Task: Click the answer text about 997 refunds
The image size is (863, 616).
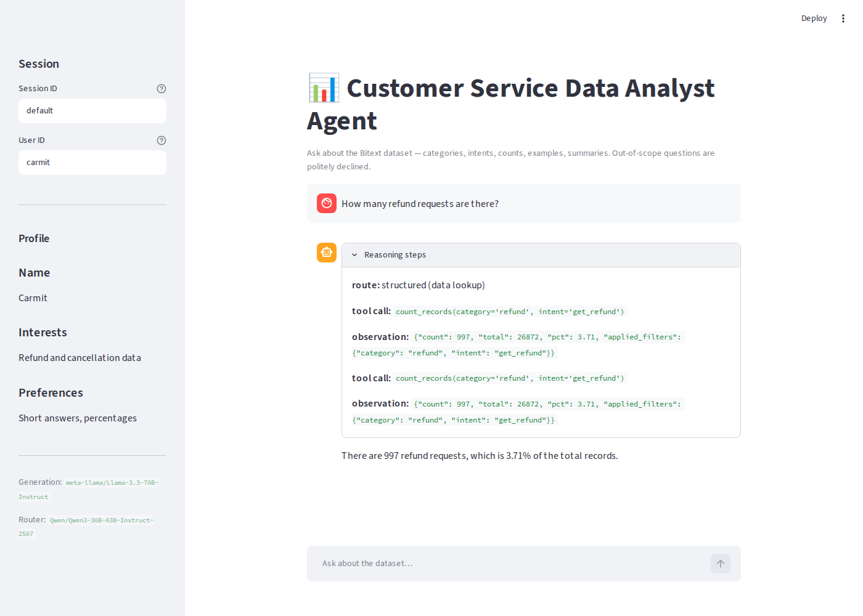Action: [480, 456]
